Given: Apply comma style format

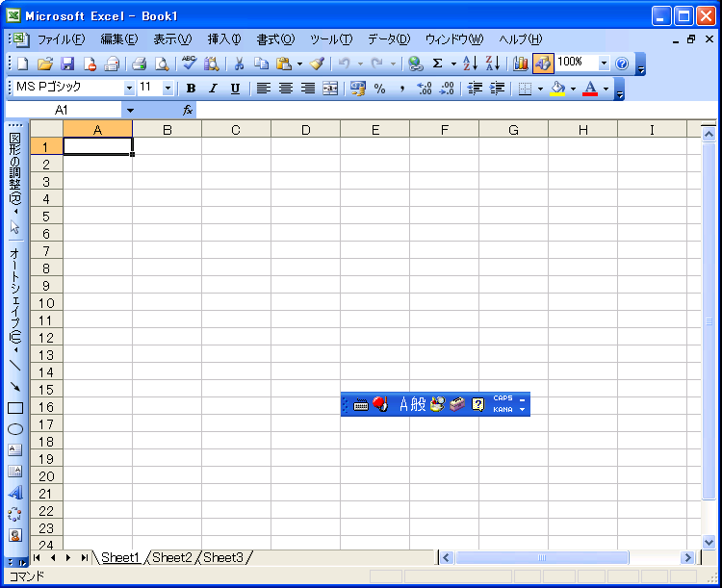Looking at the screenshot, I should pyautogui.click(x=402, y=89).
